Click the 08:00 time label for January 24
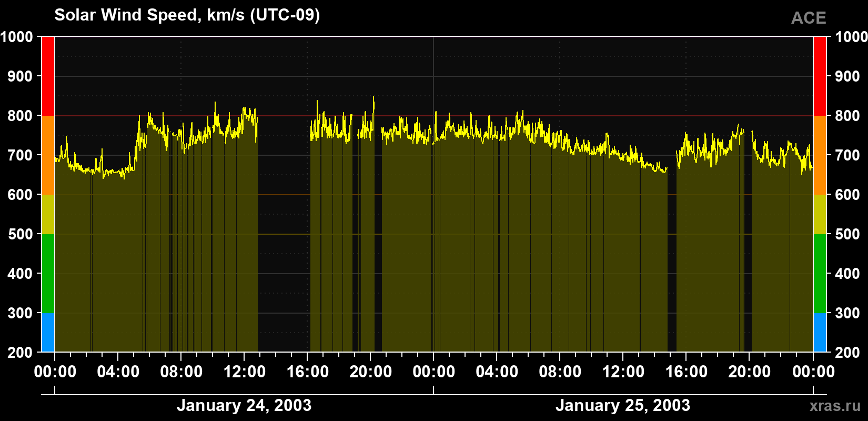This screenshot has height=421, width=868. coord(181,372)
